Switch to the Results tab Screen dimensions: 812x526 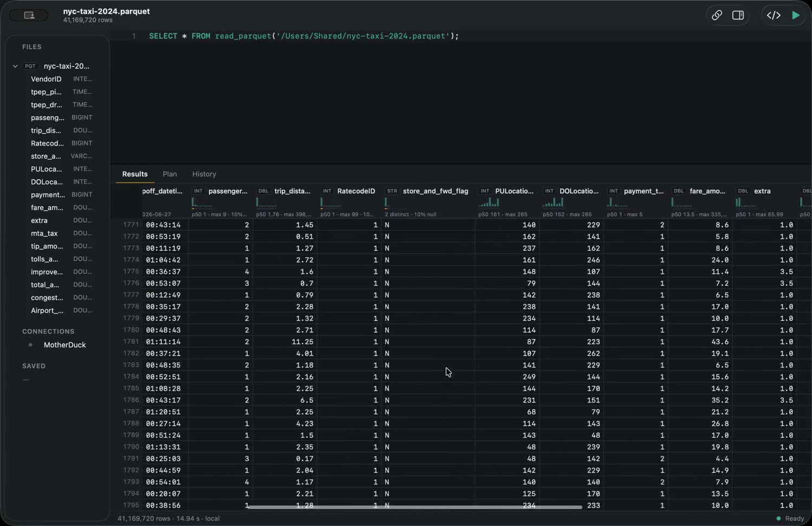pyautogui.click(x=135, y=174)
